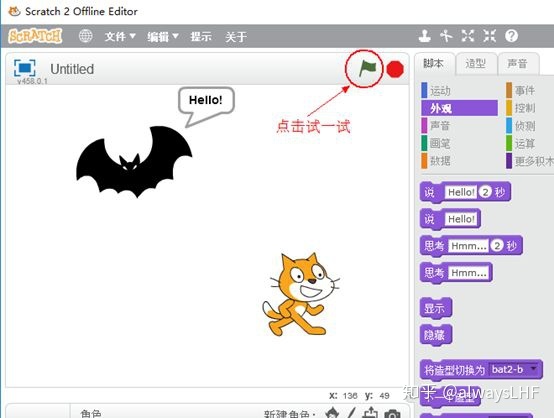The height and width of the screenshot is (418, 554).
Task: Click Hmm... field in 思考 2 秒 block
Action: (469, 246)
